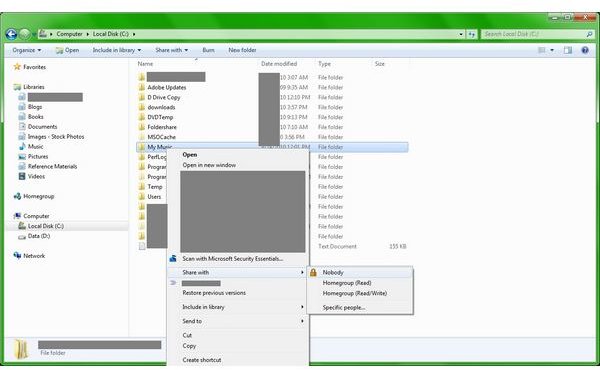Choose Specific people... sharing option
The image size is (600, 370).
pos(344,307)
